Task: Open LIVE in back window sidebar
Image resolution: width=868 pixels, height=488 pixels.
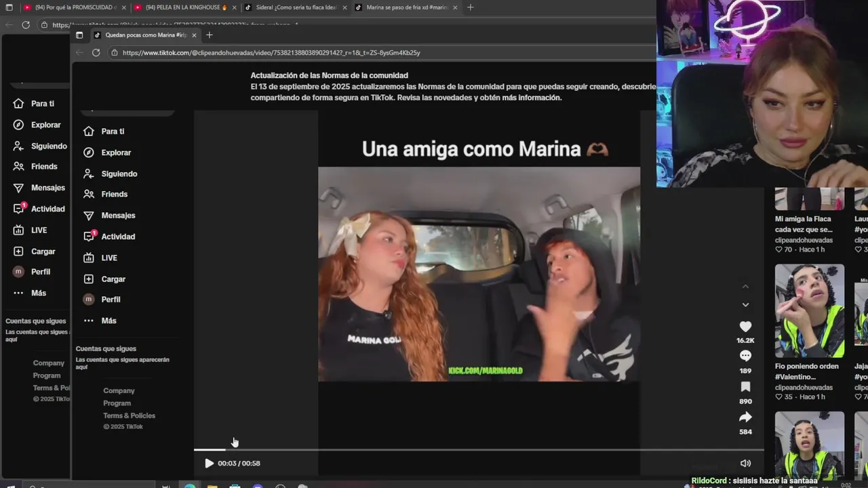Action: pyautogui.click(x=31, y=230)
